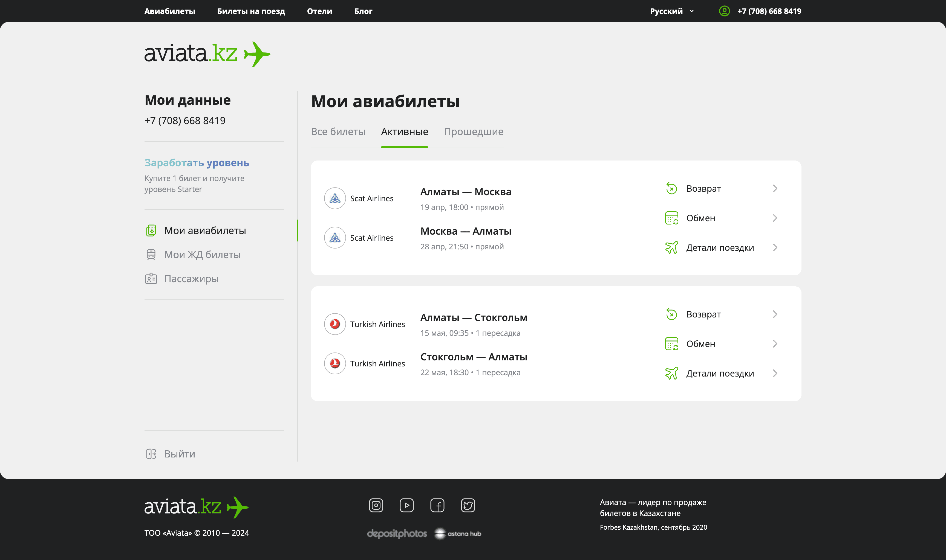The image size is (946, 560).
Task: Open Отели in top navigation
Action: pyautogui.click(x=319, y=11)
